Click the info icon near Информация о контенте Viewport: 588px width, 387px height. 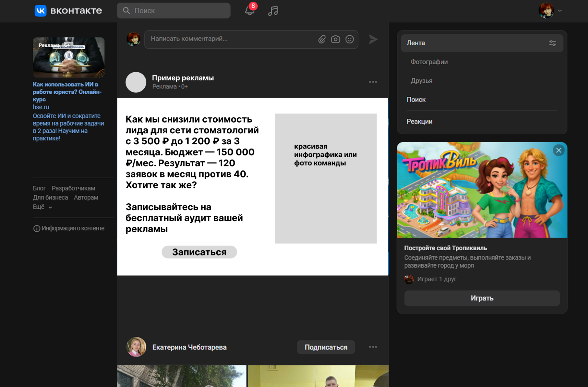click(36, 228)
